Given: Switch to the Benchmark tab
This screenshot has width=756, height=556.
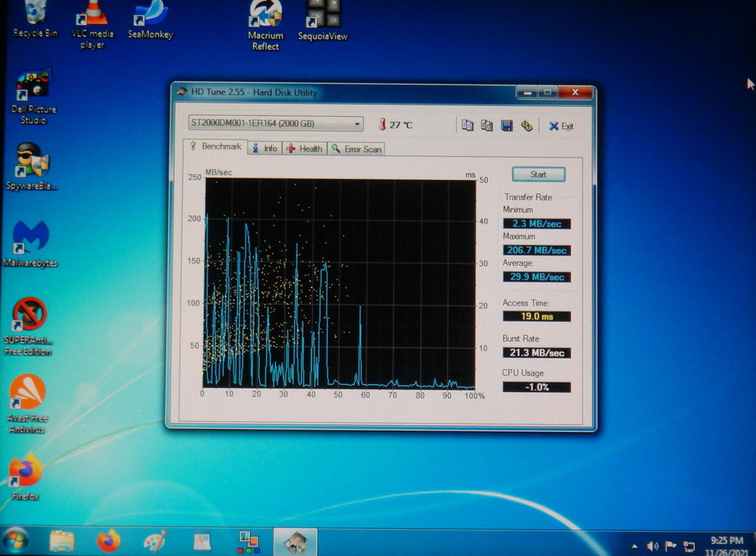Looking at the screenshot, I should coord(216,147).
